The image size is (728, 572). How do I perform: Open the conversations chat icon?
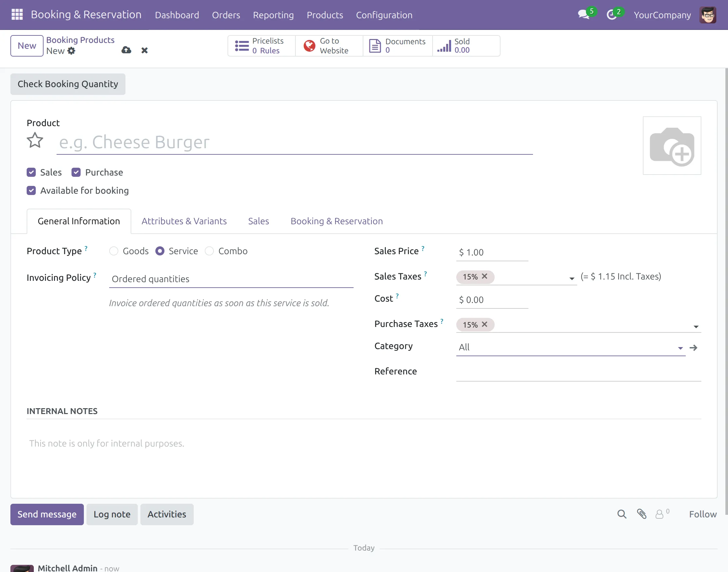tap(584, 15)
